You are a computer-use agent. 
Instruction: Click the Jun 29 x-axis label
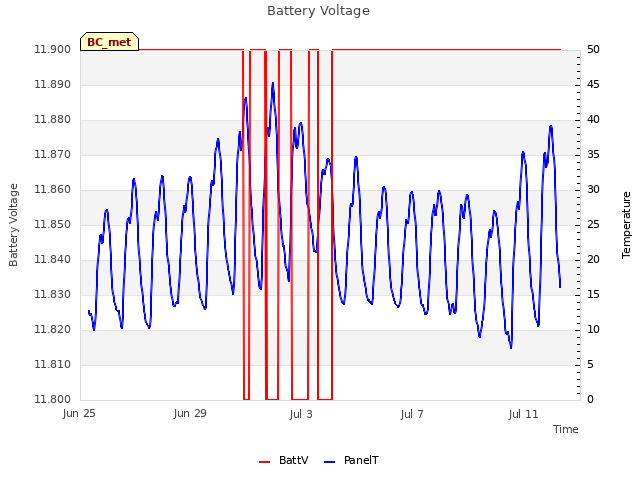[x=190, y=414]
